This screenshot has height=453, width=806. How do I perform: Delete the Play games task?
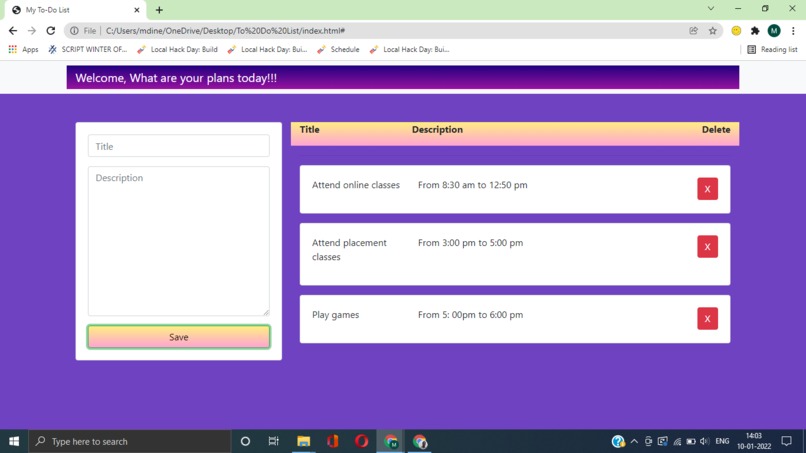[x=707, y=318]
